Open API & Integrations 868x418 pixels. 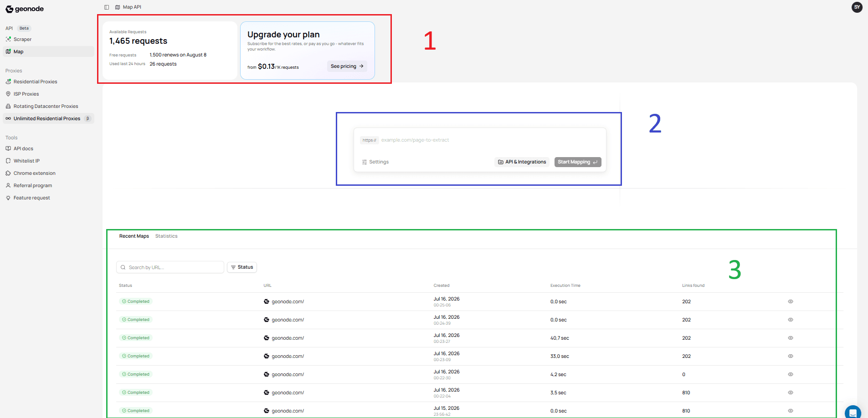(522, 162)
